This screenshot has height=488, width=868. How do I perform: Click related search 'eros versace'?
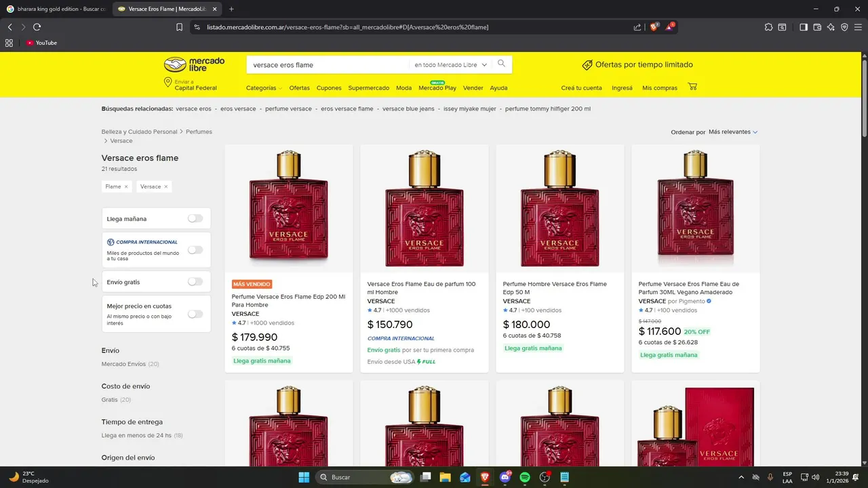click(238, 108)
